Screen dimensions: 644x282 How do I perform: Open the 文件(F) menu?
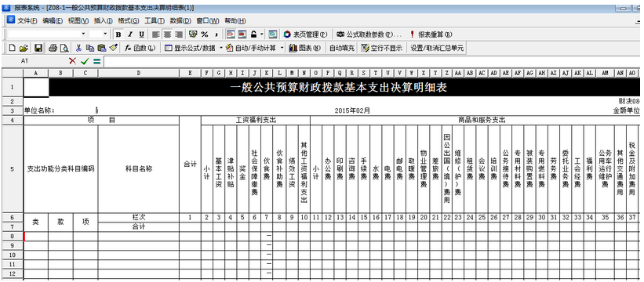27,21
